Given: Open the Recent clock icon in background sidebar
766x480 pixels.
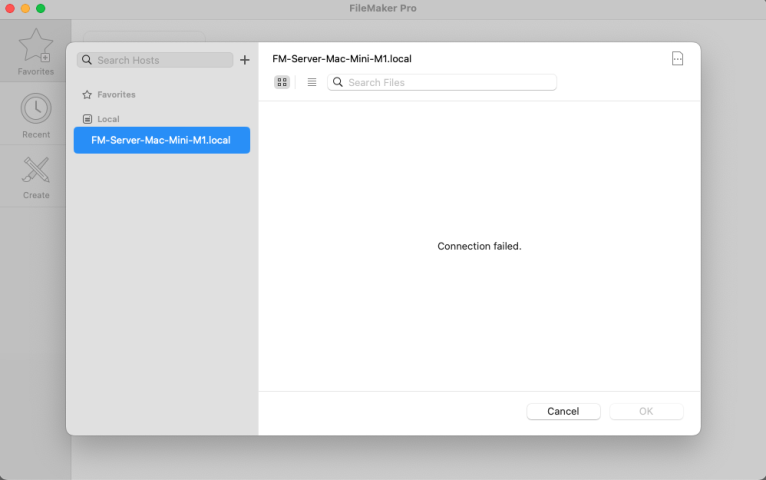Looking at the screenshot, I should 36,108.
